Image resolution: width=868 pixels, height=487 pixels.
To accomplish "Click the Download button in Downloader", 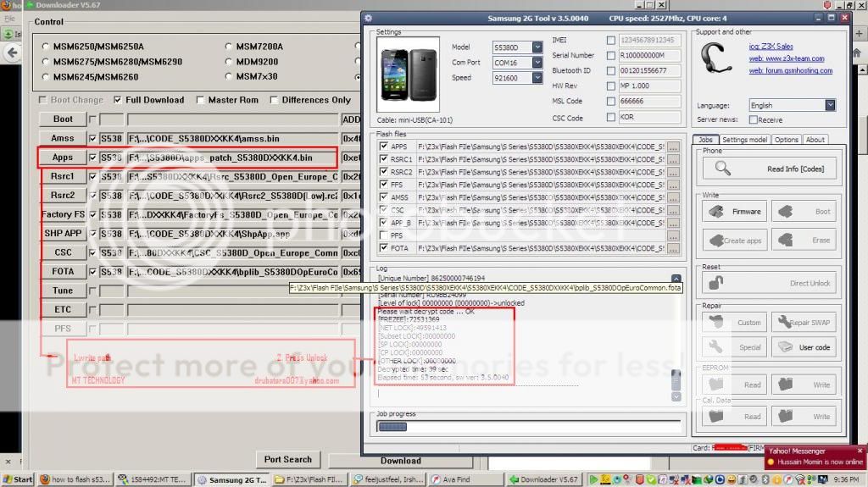I will 400,461.
